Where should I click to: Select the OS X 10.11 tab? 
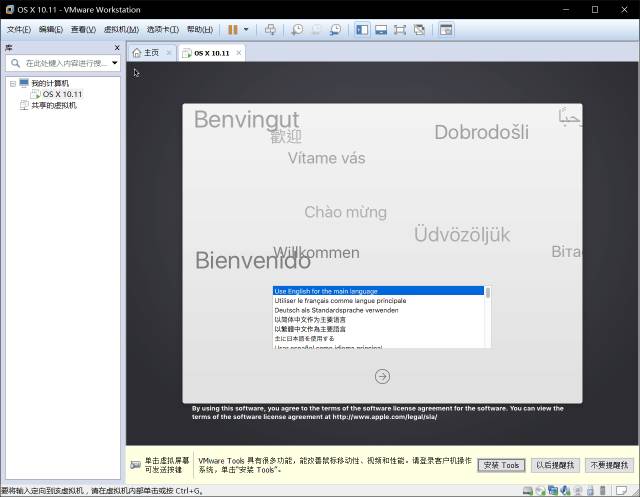tap(211, 53)
